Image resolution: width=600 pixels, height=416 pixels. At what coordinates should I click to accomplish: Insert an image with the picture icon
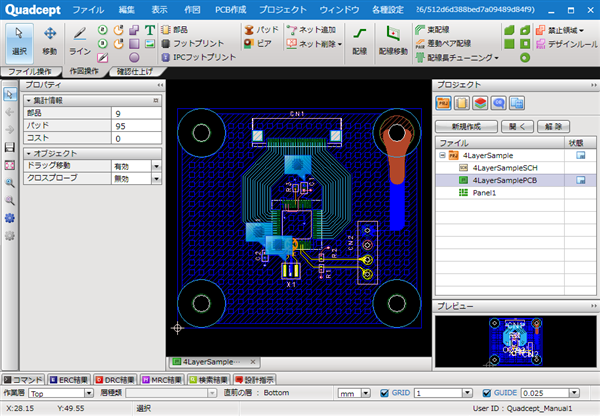[x=150, y=44]
